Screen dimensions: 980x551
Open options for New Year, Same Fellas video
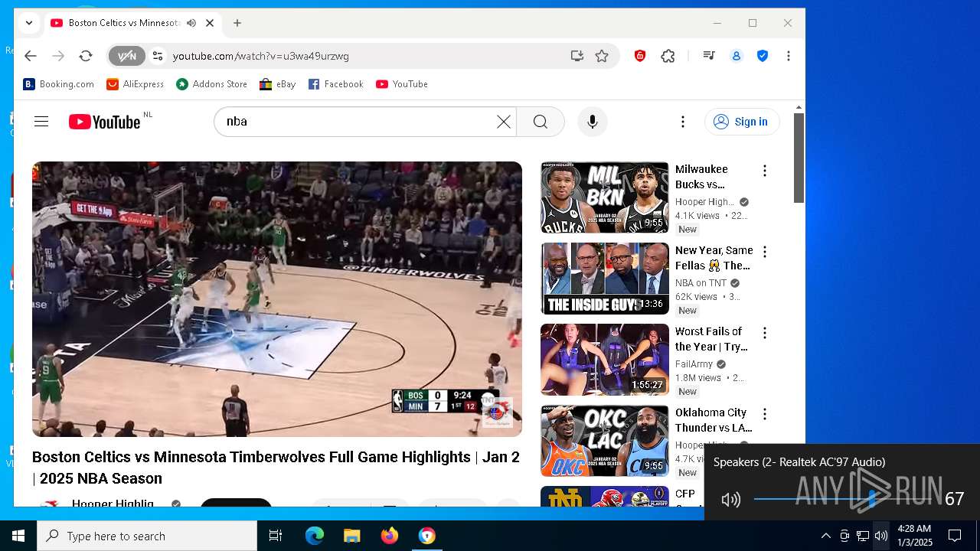pyautogui.click(x=764, y=252)
